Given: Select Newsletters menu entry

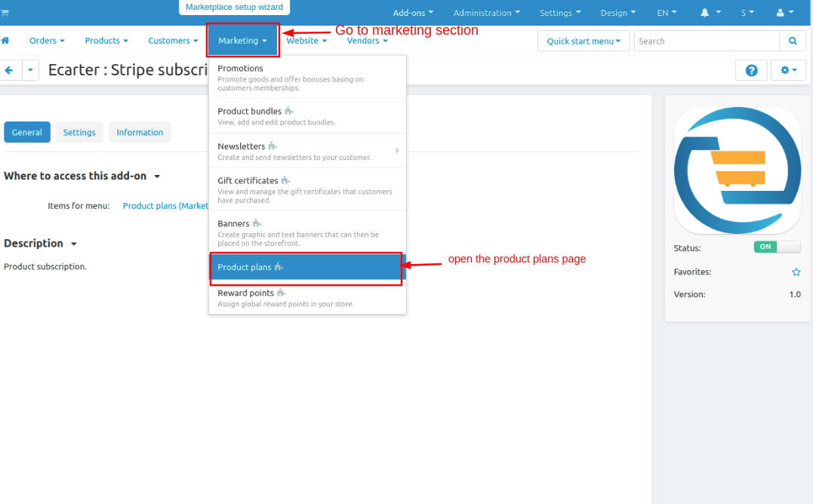Looking at the screenshot, I should click(x=307, y=151).
